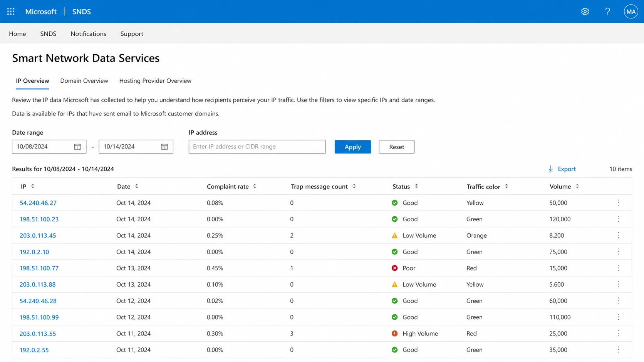Open IP 192.0.2.55 details link
Screen dimensions: 644x362
coord(34,350)
